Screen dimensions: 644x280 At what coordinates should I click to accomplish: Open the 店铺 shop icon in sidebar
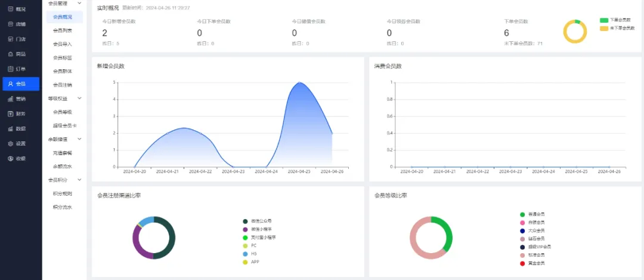click(11, 24)
